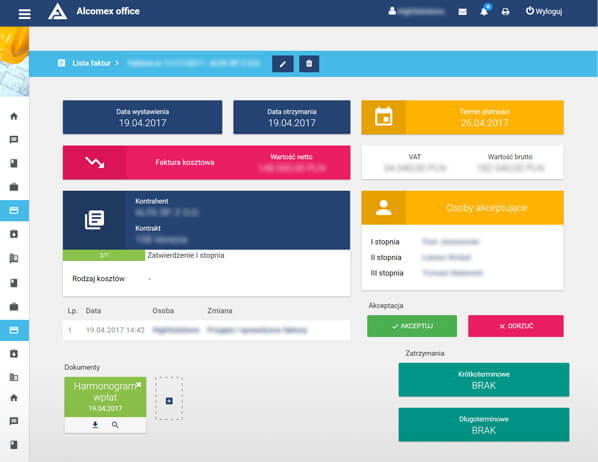
Task: Click the Harmonogram wpłat document thumbnail
Action: 105,397
